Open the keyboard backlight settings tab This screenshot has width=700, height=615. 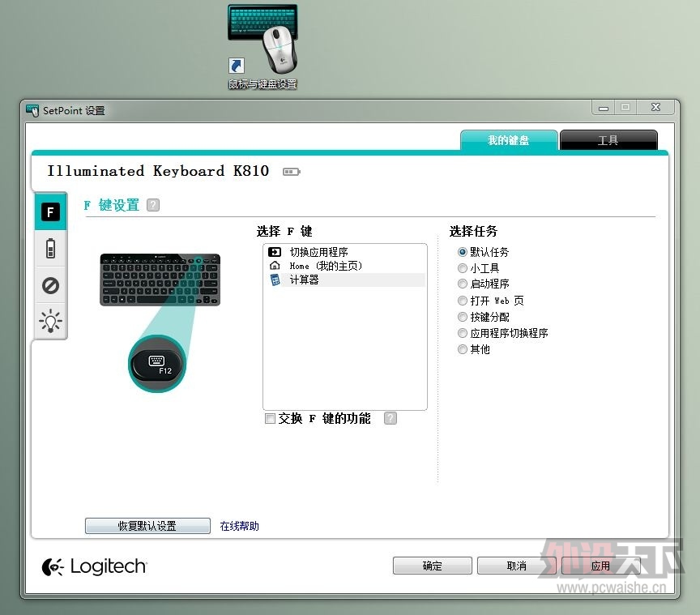click(50, 321)
